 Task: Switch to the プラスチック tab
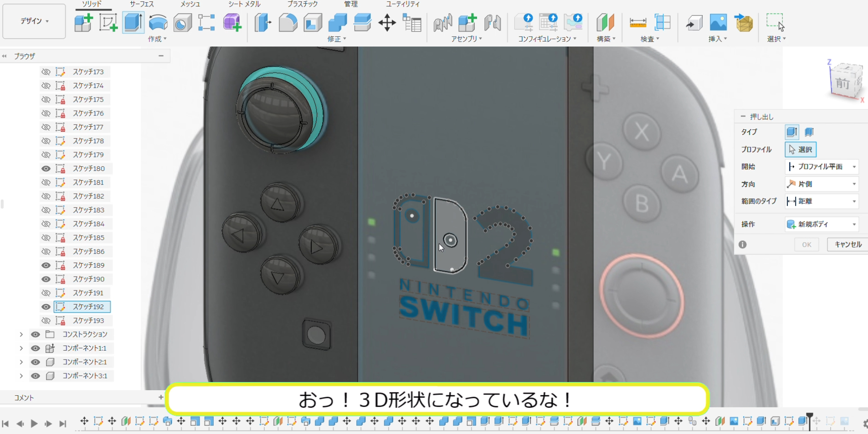303,4
